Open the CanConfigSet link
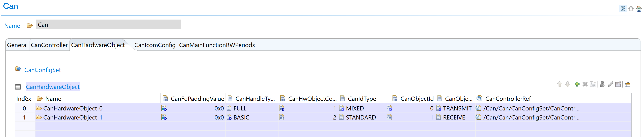This screenshot has width=644, height=137. pyautogui.click(x=43, y=70)
